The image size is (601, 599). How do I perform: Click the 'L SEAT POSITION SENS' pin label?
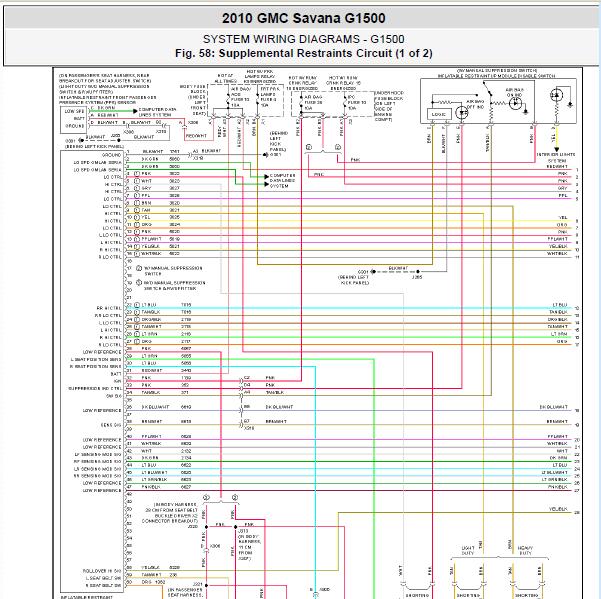pyautogui.click(x=96, y=359)
